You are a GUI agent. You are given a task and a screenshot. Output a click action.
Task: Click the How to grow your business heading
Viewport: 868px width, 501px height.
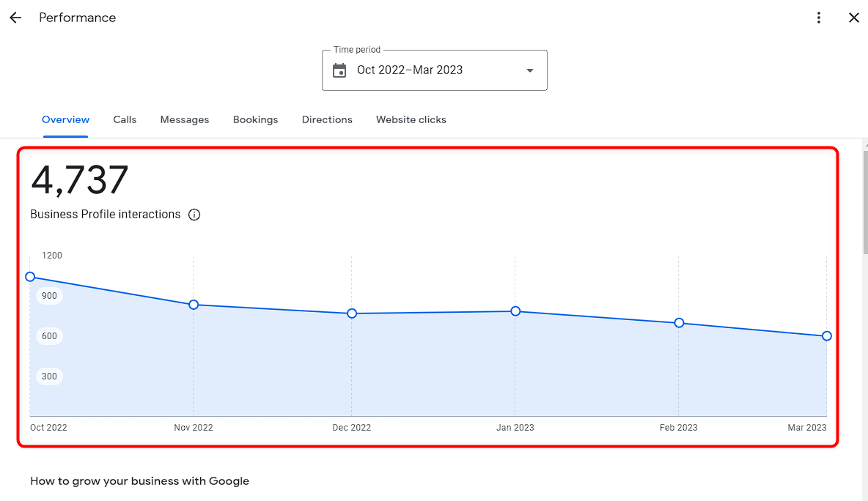139,480
